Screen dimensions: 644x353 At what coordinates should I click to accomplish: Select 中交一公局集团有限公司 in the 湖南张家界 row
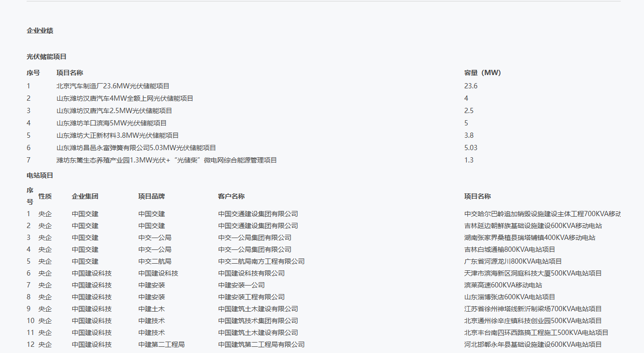[x=255, y=238]
